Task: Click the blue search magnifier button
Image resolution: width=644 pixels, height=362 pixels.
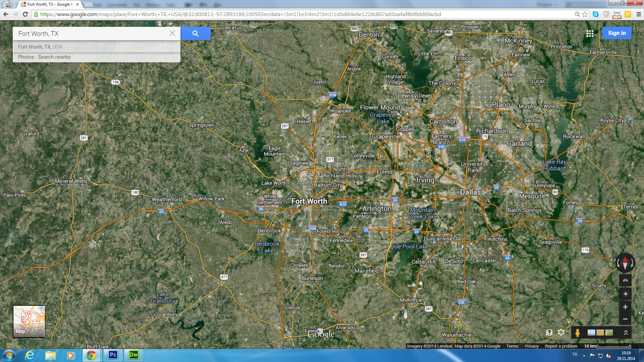Action: click(x=195, y=34)
